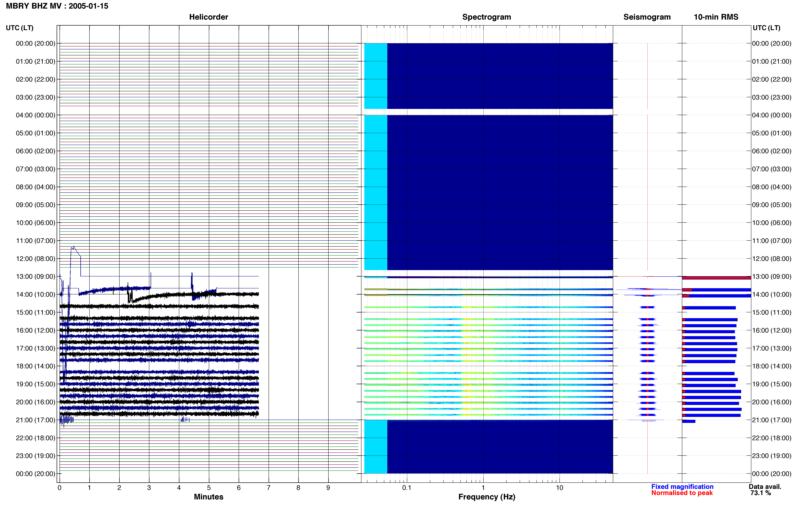812x508 pixels.
Task: Click right-axis time label 14:00 (10:00)
Action: (772, 295)
